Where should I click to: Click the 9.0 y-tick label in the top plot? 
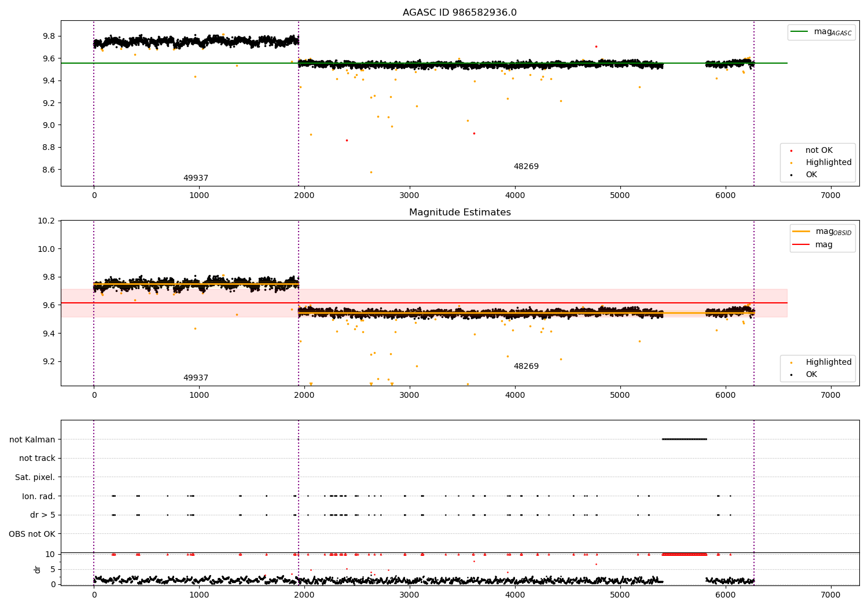click(x=49, y=125)
